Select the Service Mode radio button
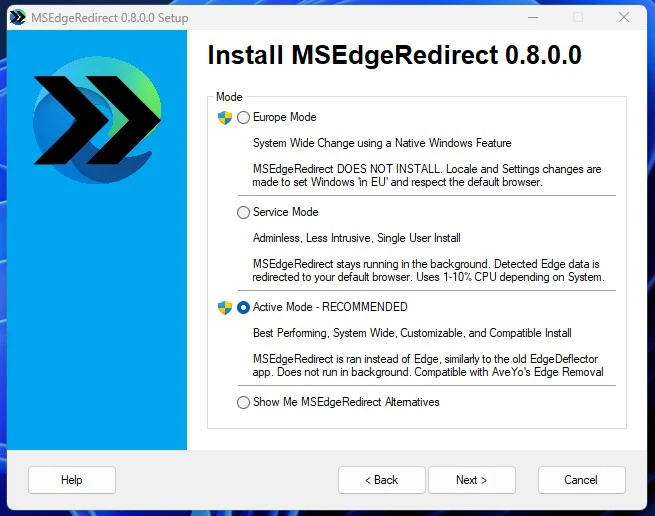655x516 pixels. coord(243,212)
